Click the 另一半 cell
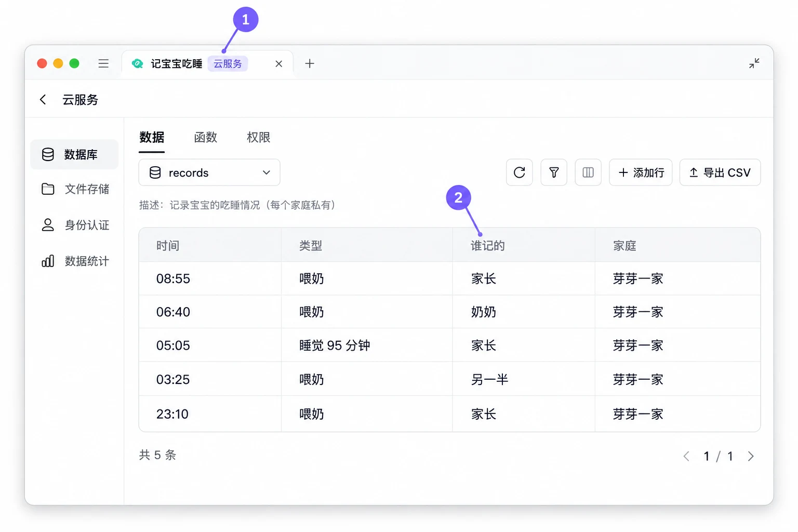This screenshot has width=798, height=532. point(524,379)
